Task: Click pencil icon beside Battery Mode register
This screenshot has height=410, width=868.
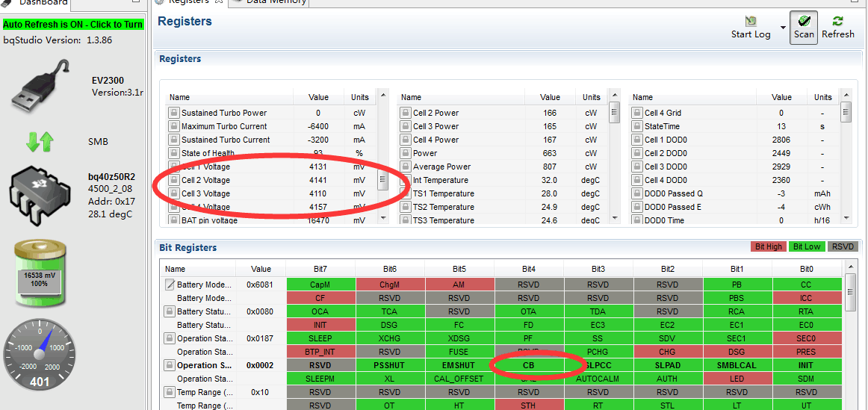Action: pos(170,285)
